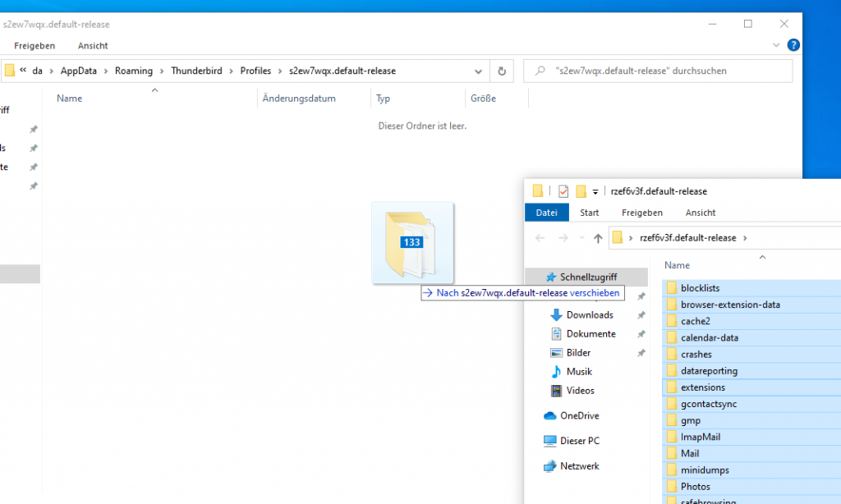Open the address bar history dropdown
Viewport: 841px width, 504px height.
tap(478, 71)
